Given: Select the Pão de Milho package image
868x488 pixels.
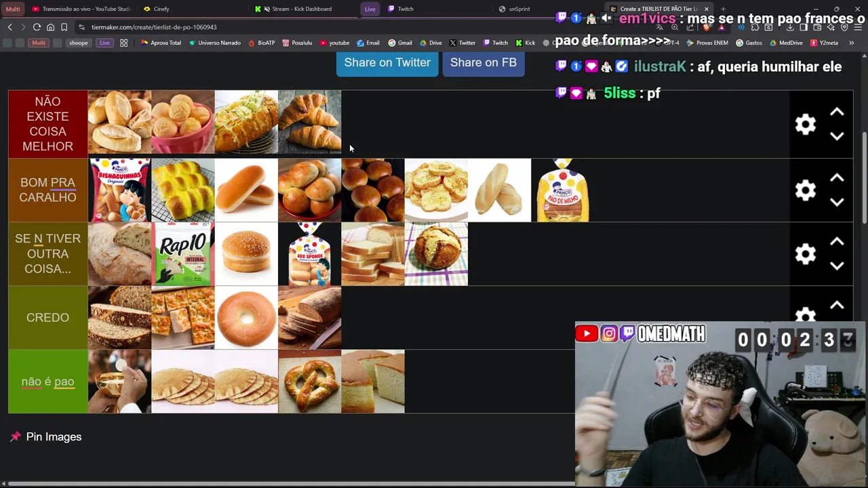Looking at the screenshot, I should [563, 190].
